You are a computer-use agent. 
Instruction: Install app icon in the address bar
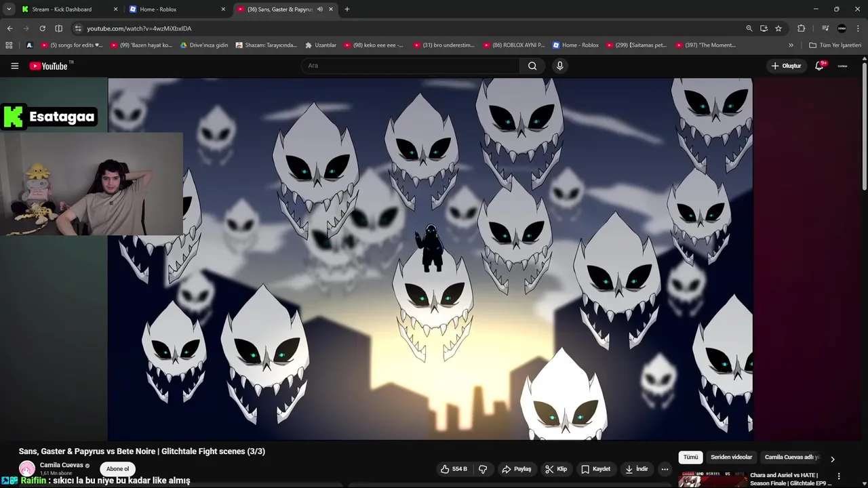click(x=764, y=28)
